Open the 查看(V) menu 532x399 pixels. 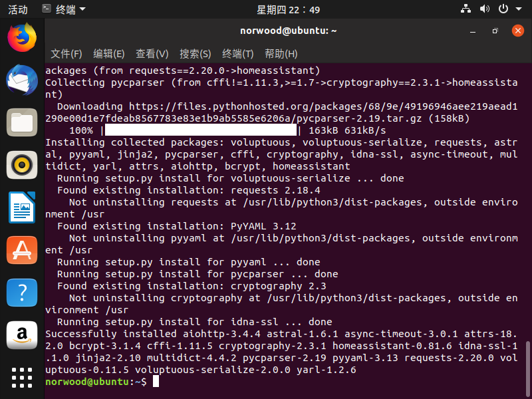[x=152, y=54]
